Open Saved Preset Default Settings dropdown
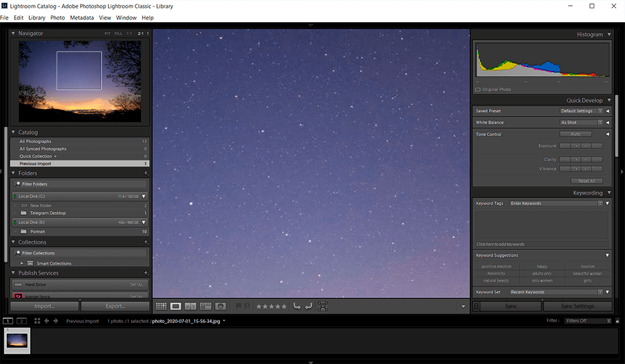This screenshot has width=625, height=364. [x=581, y=111]
